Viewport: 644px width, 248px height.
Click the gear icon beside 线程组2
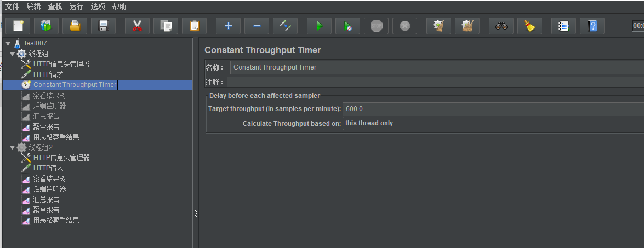[x=21, y=147]
